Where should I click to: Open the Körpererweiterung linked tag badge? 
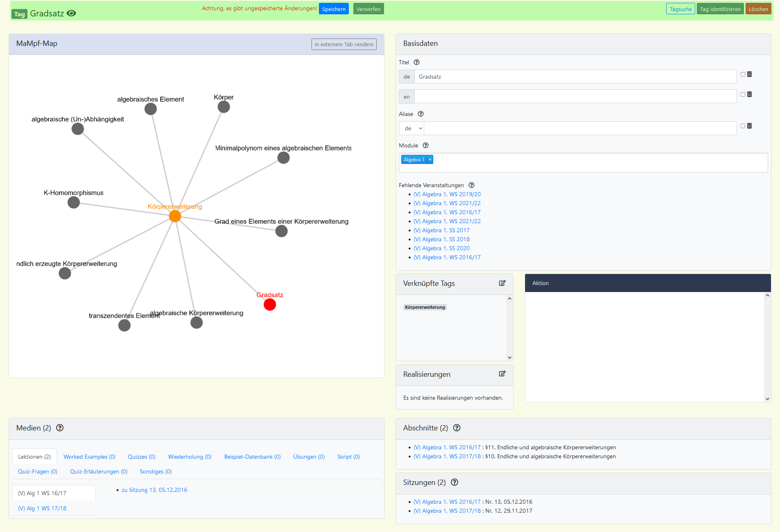(425, 307)
